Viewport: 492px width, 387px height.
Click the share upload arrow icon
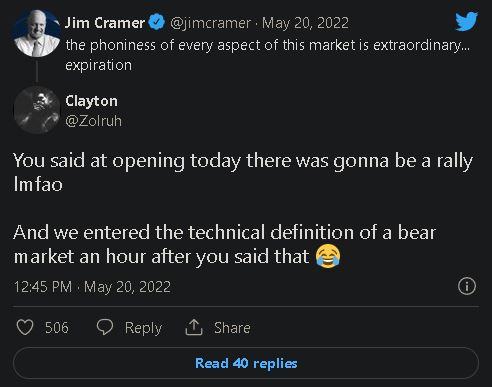[194, 327]
